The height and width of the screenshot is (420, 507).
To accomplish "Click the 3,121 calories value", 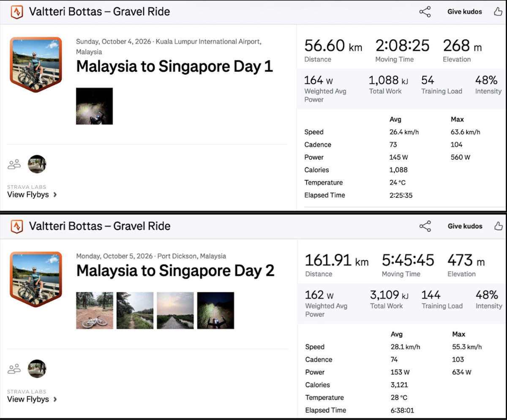I will click(399, 385).
